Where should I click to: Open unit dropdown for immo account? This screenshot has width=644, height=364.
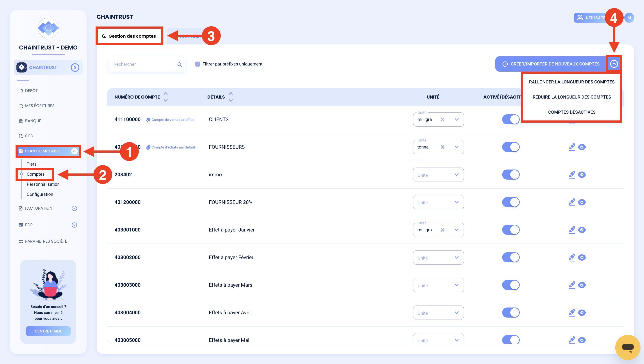438,175
